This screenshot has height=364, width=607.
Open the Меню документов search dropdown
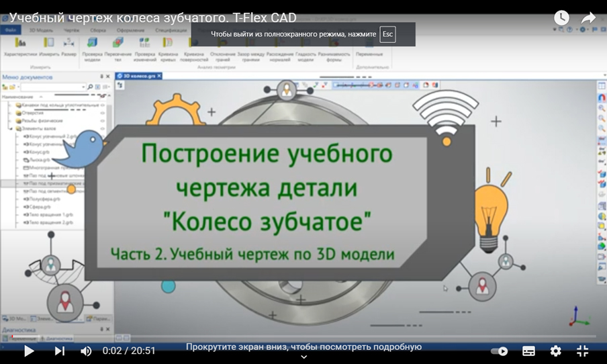(84, 87)
